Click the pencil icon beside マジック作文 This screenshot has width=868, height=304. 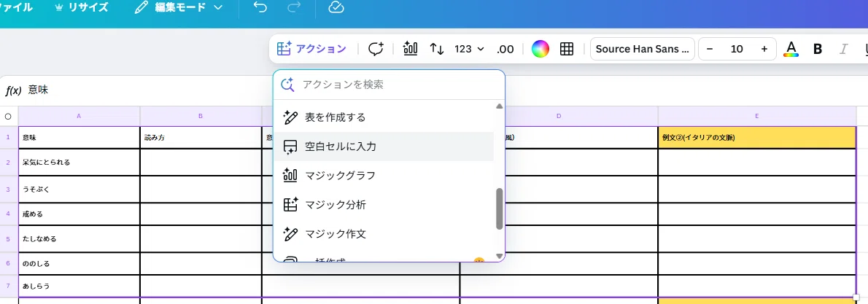[290, 234]
